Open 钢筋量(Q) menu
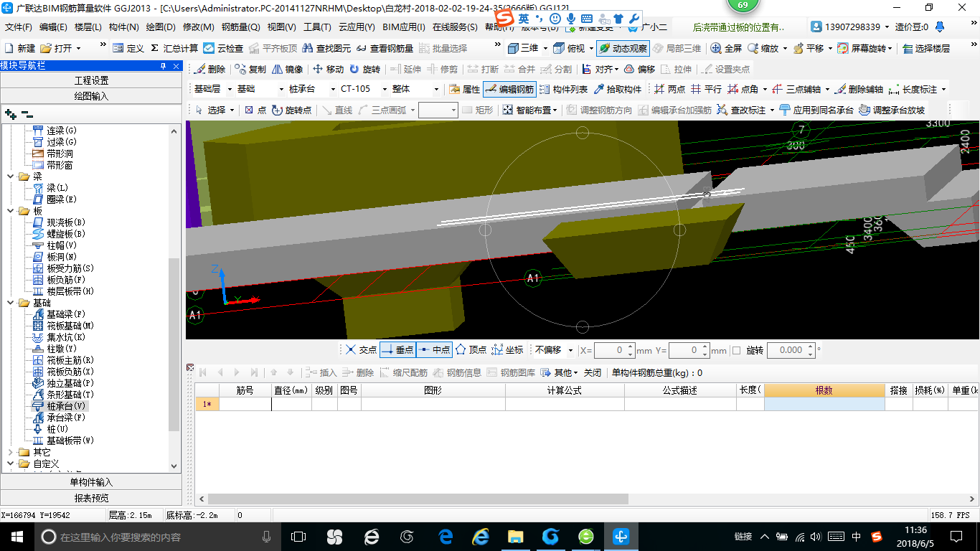Viewport: 980px width, 551px height. (x=240, y=27)
